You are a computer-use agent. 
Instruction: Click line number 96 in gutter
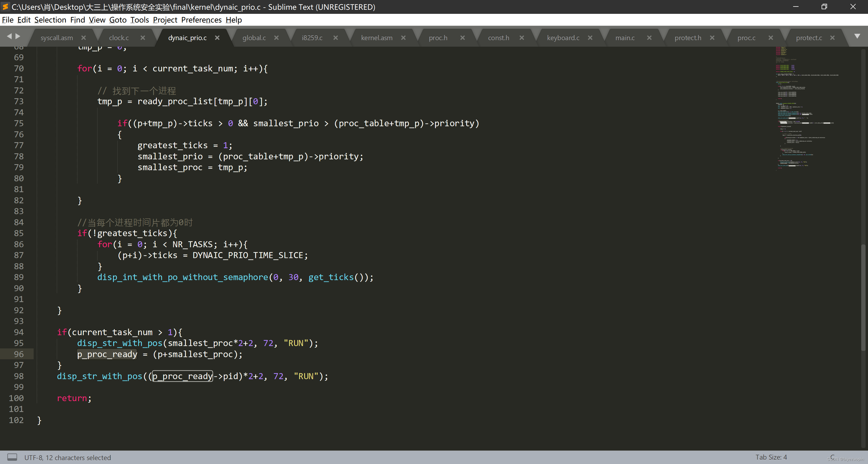pos(19,354)
